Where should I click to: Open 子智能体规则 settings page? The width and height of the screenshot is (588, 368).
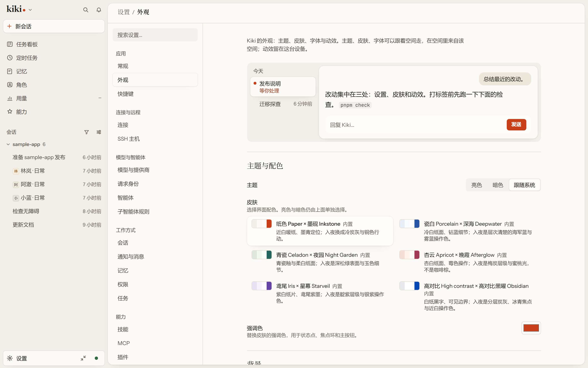tap(155, 212)
